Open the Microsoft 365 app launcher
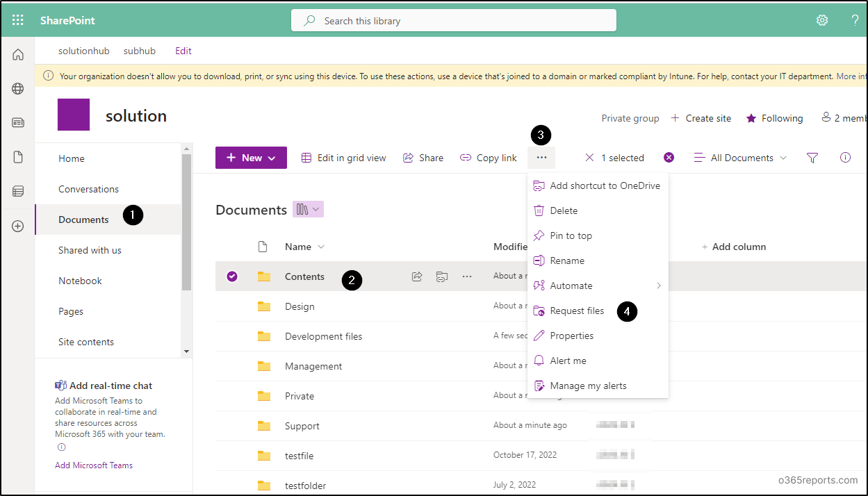The height and width of the screenshot is (496, 868). (x=17, y=19)
